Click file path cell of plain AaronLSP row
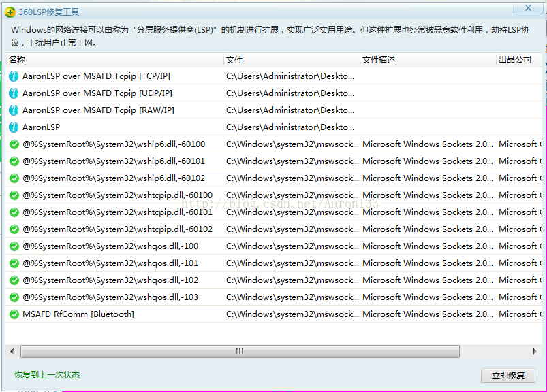This screenshot has height=392, width=547. pyautogui.click(x=290, y=127)
